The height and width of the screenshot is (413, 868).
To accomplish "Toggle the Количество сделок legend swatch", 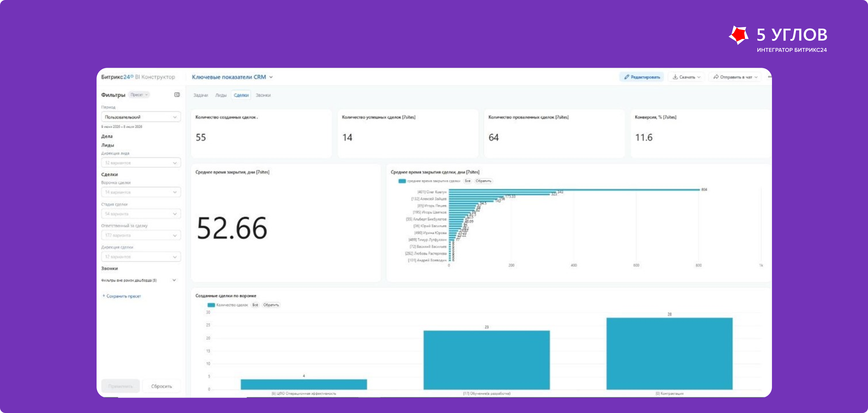I will point(211,305).
